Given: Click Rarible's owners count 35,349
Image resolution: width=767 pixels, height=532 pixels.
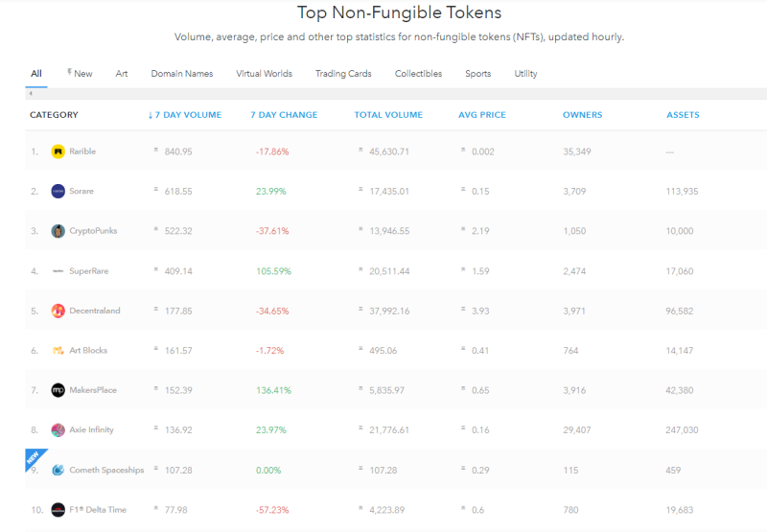Looking at the screenshot, I should [x=577, y=151].
